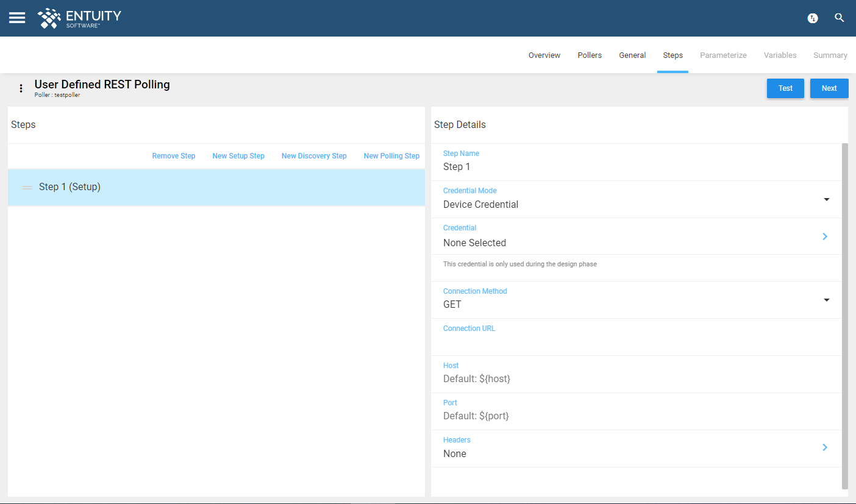This screenshot has height=504, width=856.
Task: Edit the Step Name field
Action: coord(636,162)
